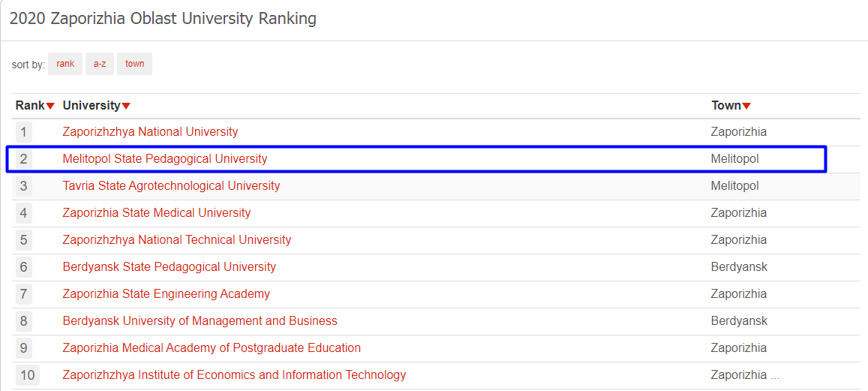868x391 pixels.
Task: Select Zaporizhzhya National Technical University
Action: click(177, 240)
